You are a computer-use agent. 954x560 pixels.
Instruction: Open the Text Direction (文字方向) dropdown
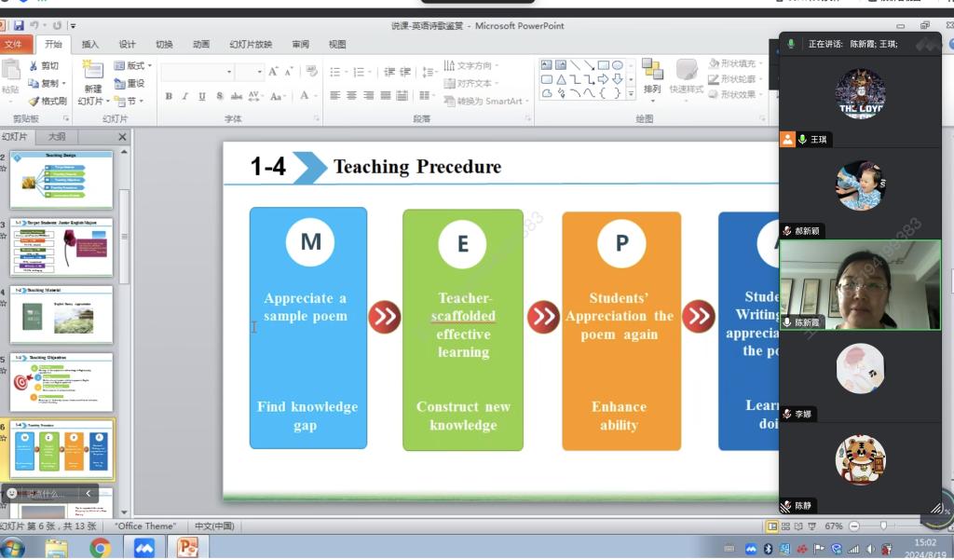tap(470, 66)
